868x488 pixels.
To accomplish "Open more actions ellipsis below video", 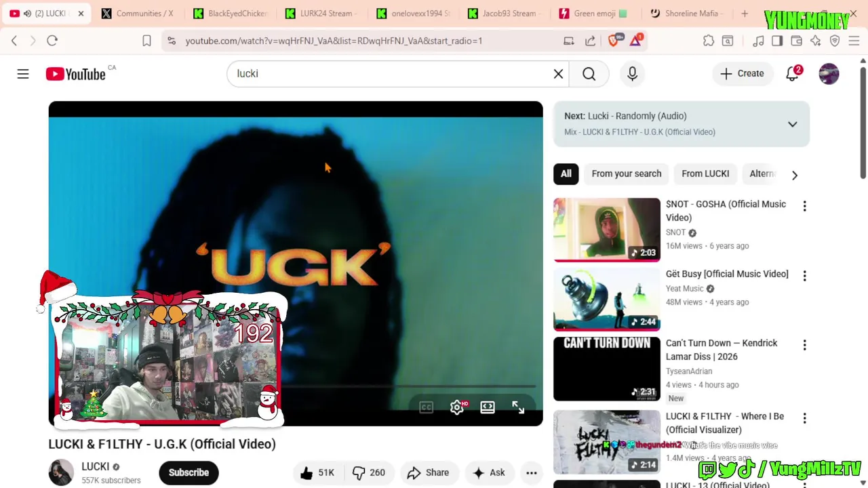I will [532, 472].
